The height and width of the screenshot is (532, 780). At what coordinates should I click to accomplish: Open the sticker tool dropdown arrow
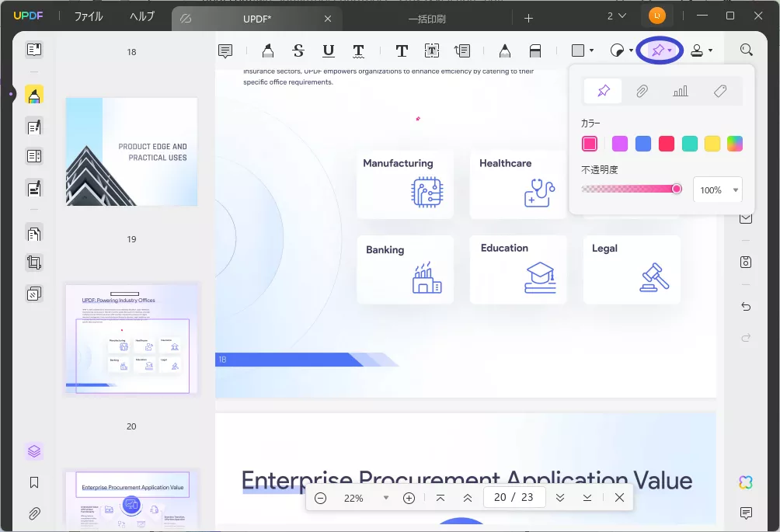[631, 50]
